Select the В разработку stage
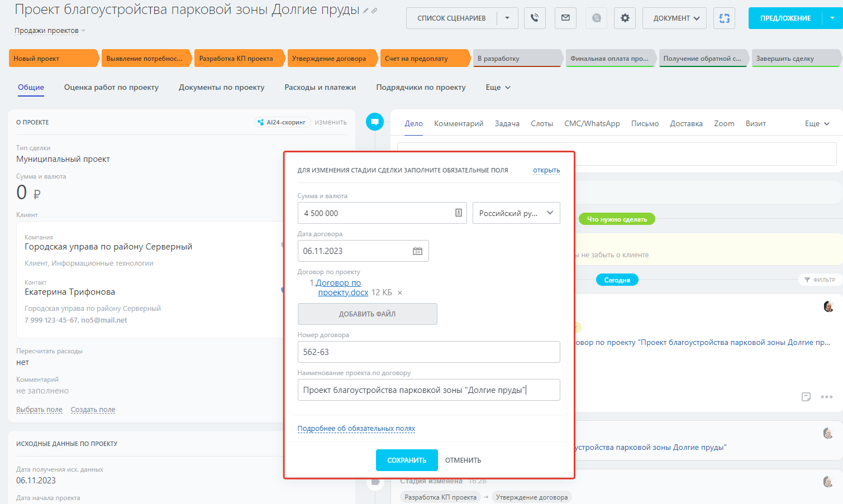Screen dimensions: 843x504 [518, 58]
